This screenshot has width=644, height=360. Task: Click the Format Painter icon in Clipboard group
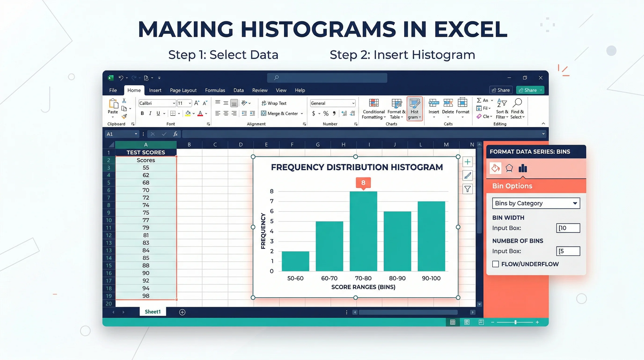click(124, 117)
